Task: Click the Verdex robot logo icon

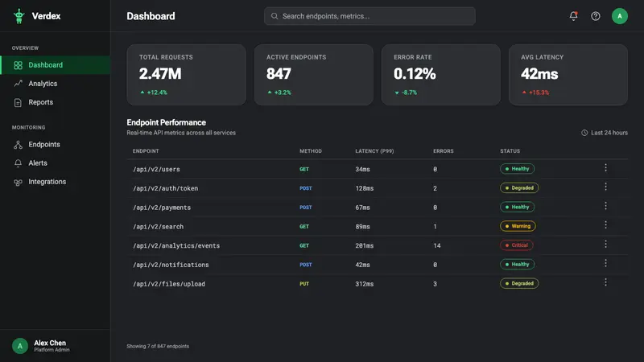Action: coord(19,16)
